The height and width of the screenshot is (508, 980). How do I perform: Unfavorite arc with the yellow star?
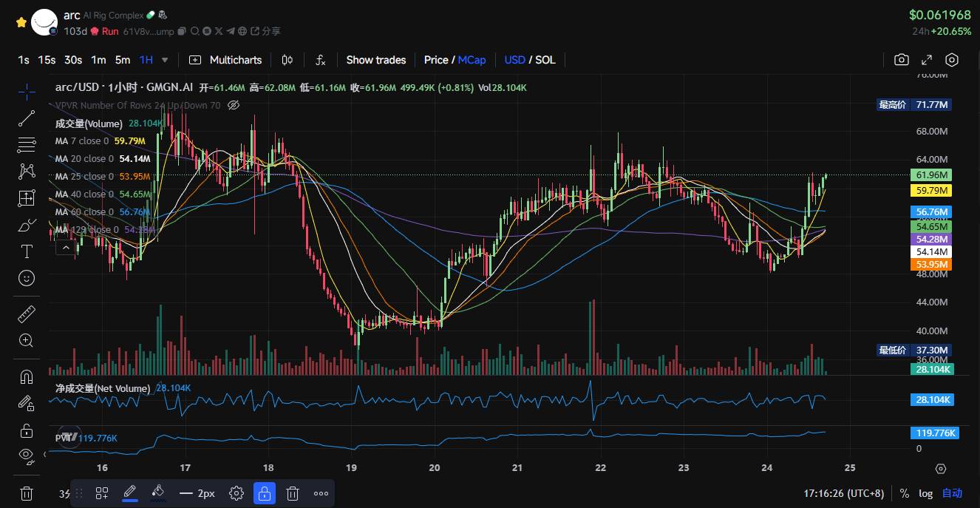point(21,22)
